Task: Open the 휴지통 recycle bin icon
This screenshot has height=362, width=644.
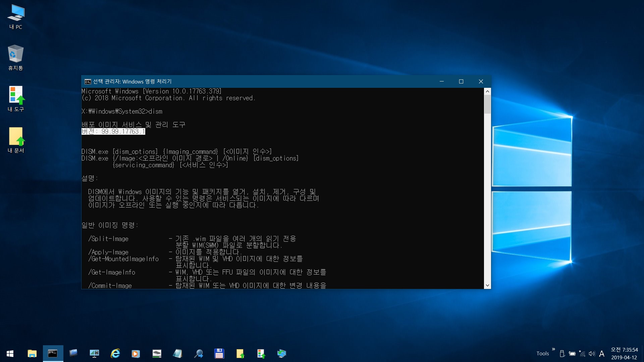Action: [x=16, y=58]
